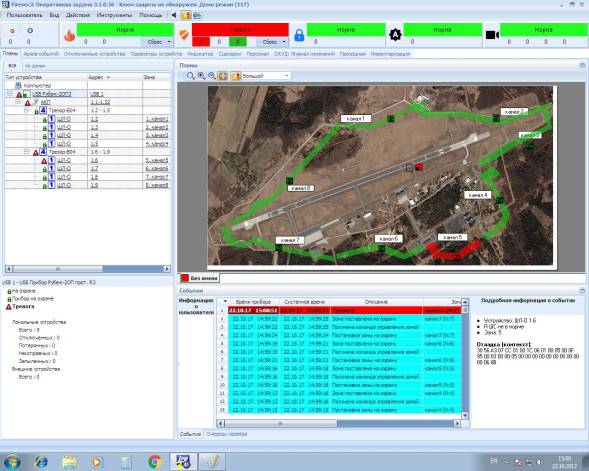This screenshot has width=589, height=471.
Task: Click the red Тревога status bar
Action: pos(240,30)
